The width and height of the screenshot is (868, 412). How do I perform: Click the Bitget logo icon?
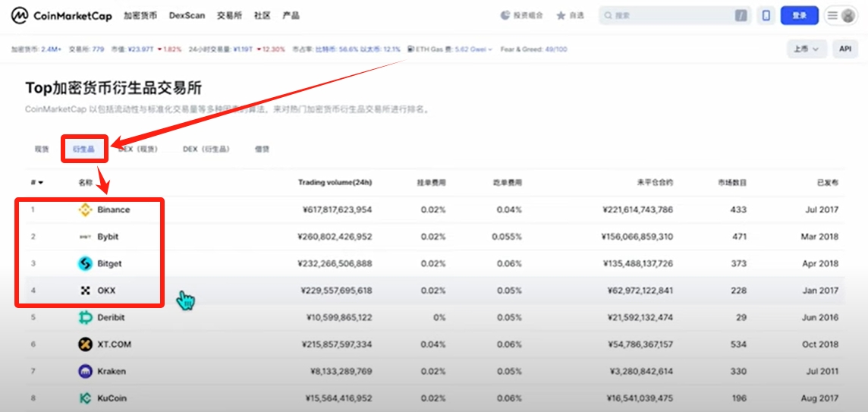tap(85, 263)
